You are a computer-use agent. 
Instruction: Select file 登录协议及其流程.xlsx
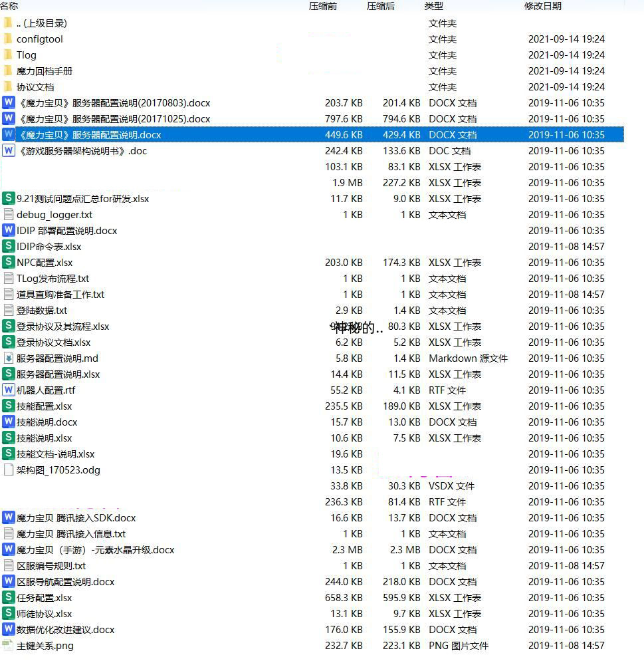(x=62, y=327)
